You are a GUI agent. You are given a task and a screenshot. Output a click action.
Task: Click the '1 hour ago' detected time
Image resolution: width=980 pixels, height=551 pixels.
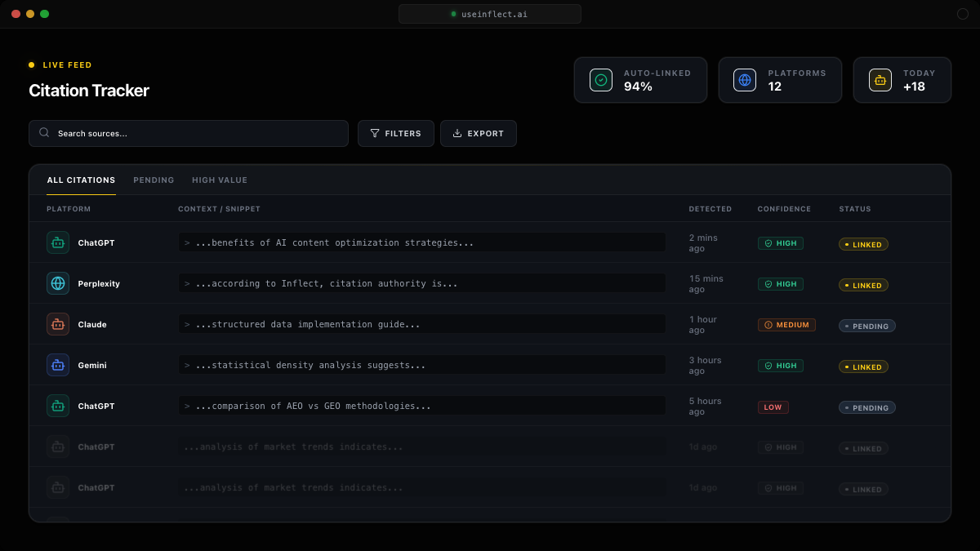(703, 325)
